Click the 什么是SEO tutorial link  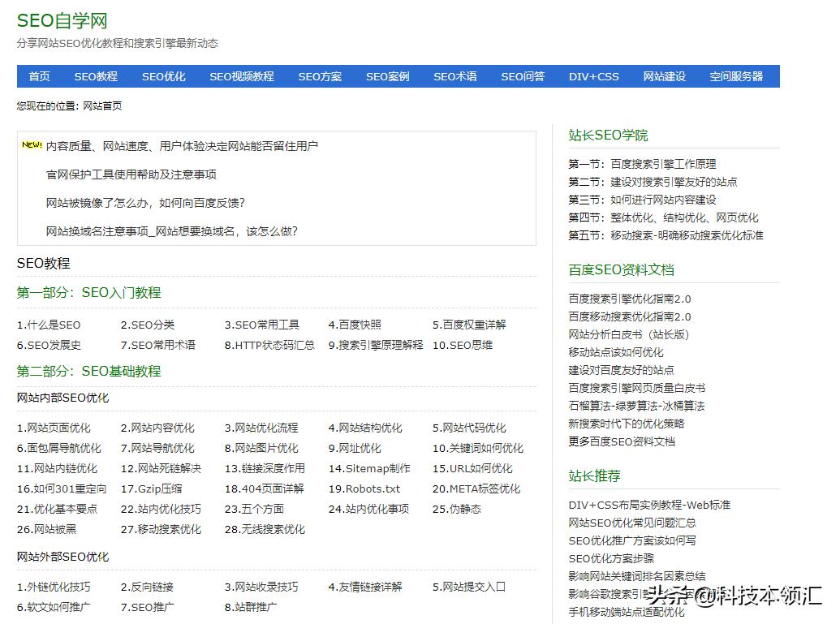[x=53, y=325]
